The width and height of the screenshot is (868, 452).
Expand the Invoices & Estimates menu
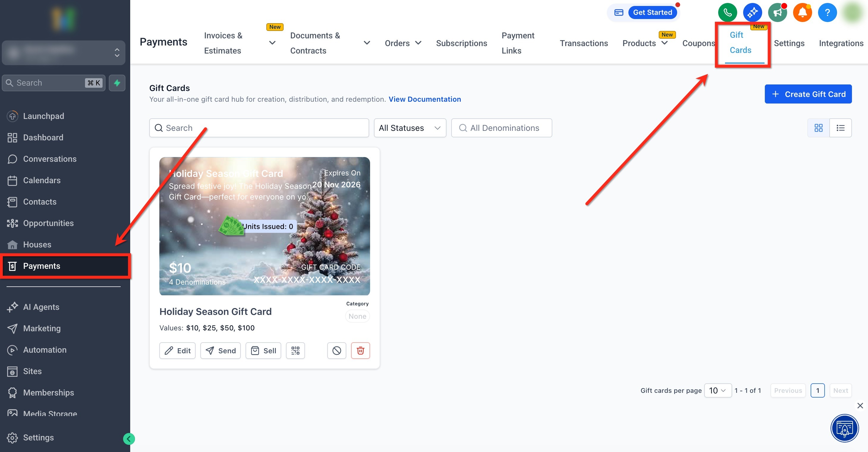coord(272,43)
